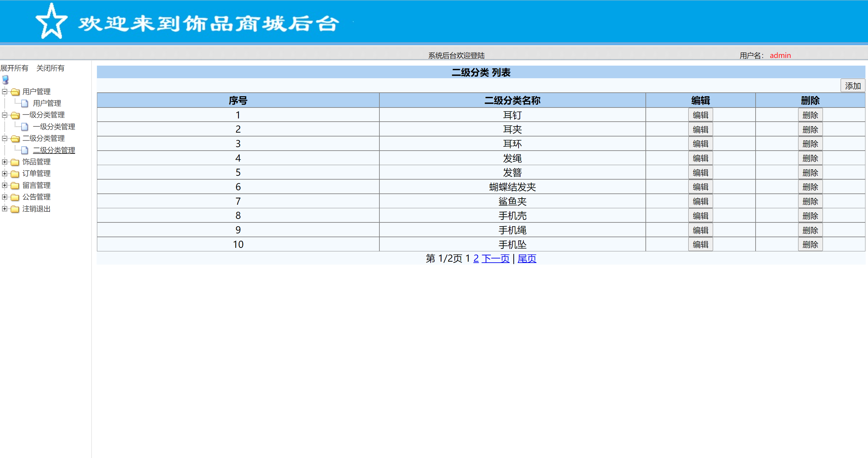The image size is (868, 458).
Task: Delete the 手机坠 category entry
Action: 810,244
